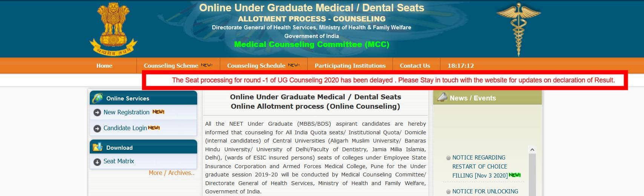The image size is (644, 196).
Task: Open the Home menu item
Action: pyautogui.click(x=104, y=65)
